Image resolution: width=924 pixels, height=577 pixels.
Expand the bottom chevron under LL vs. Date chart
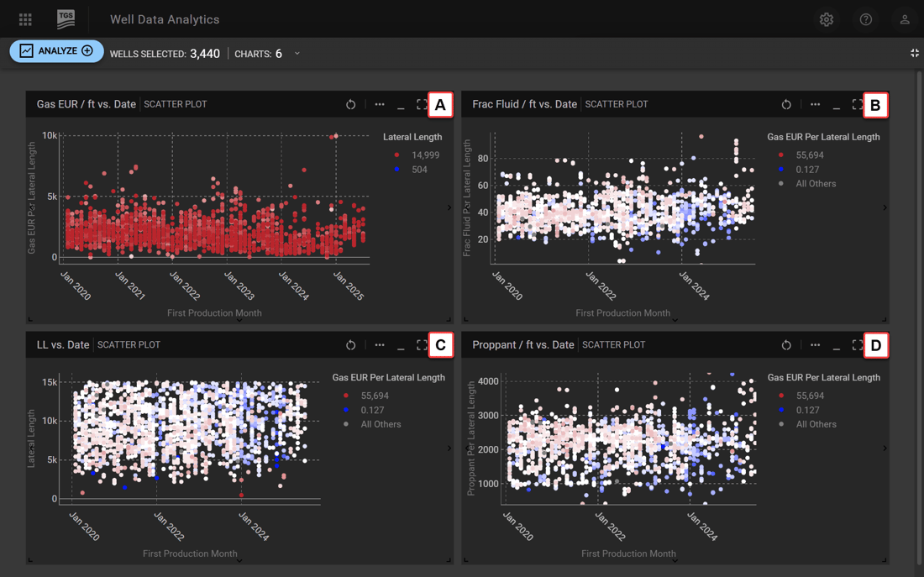click(239, 560)
